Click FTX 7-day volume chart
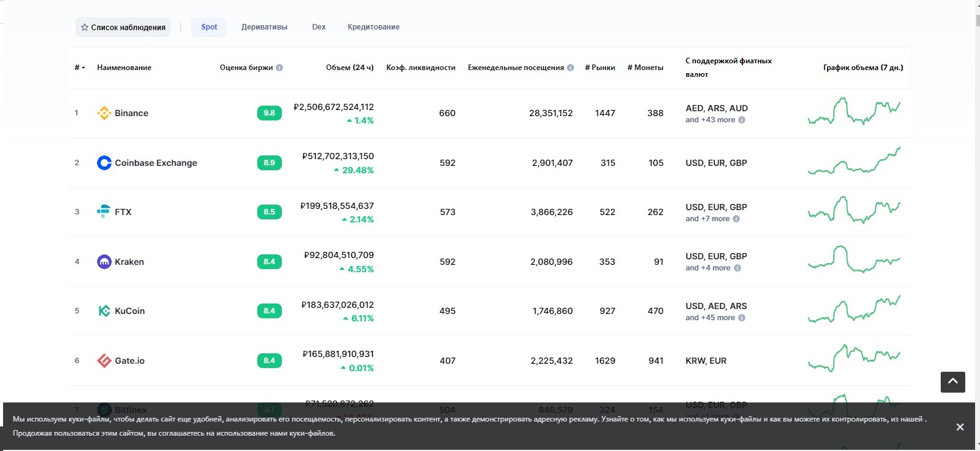The image size is (980, 451). pos(854,210)
